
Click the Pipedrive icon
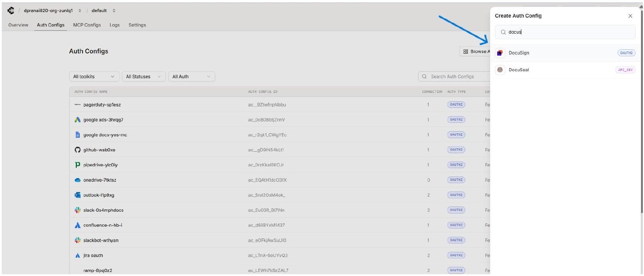77,165
